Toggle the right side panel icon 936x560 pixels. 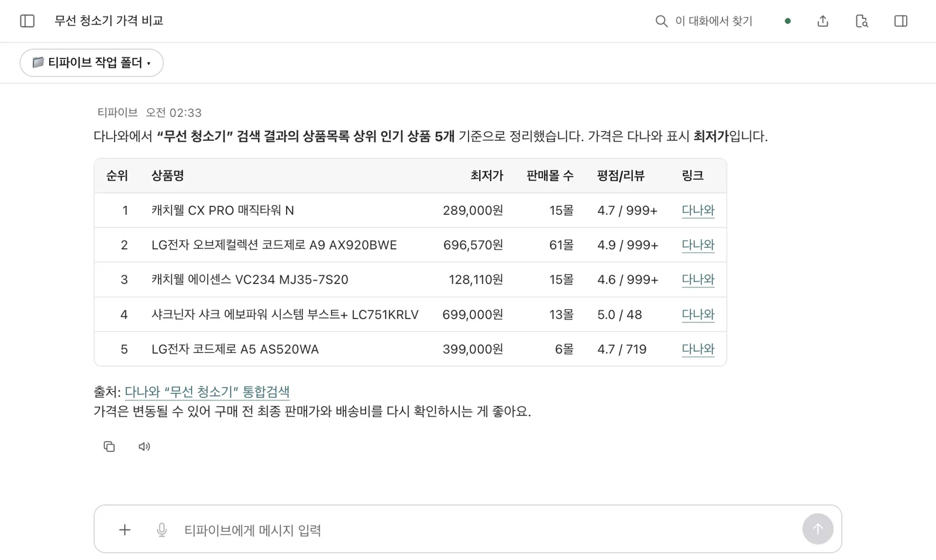pyautogui.click(x=901, y=21)
